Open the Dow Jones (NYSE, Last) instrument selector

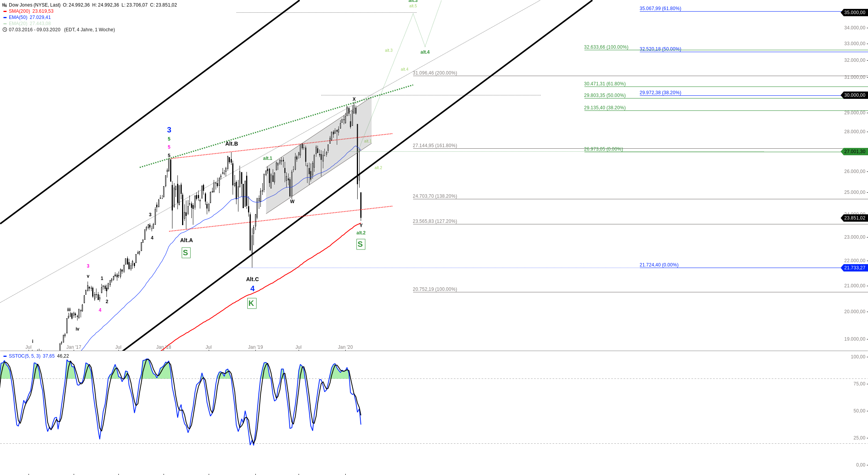click(x=35, y=5)
